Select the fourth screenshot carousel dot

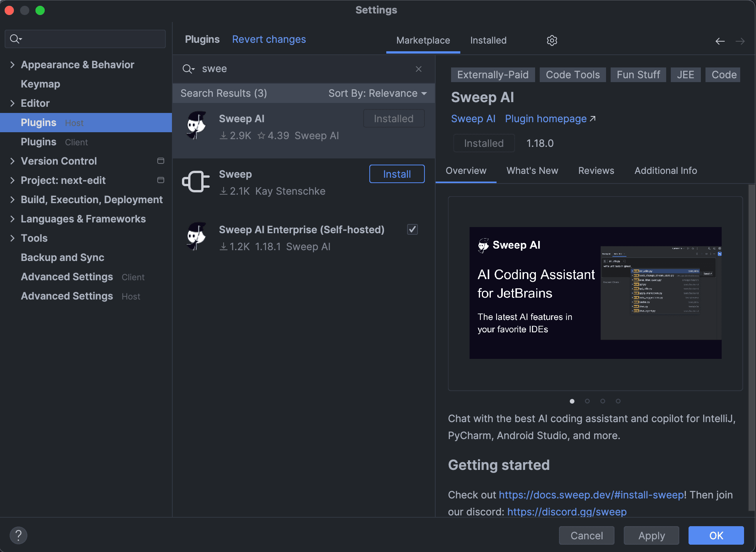coord(618,401)
